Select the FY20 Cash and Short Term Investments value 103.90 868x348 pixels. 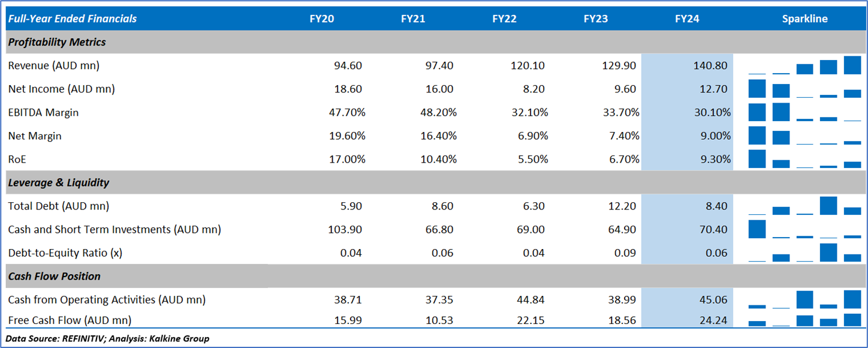click(x=344, y=229)
